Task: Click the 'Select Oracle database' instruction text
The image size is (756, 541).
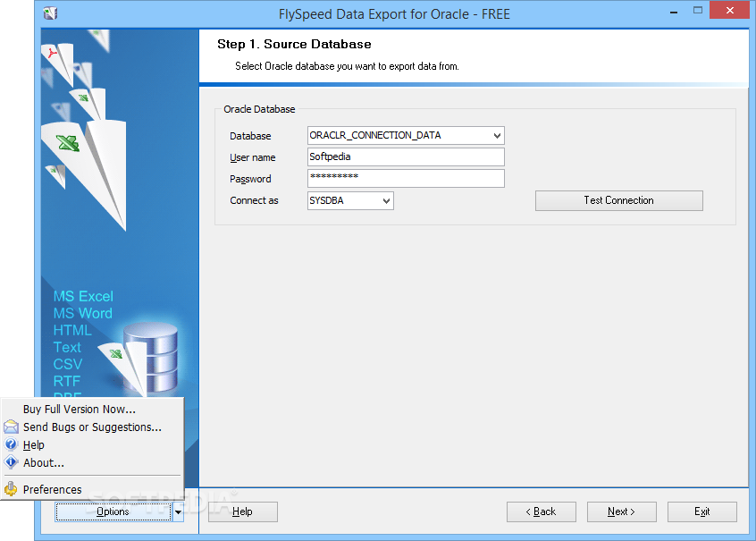Action: [347, 66]
